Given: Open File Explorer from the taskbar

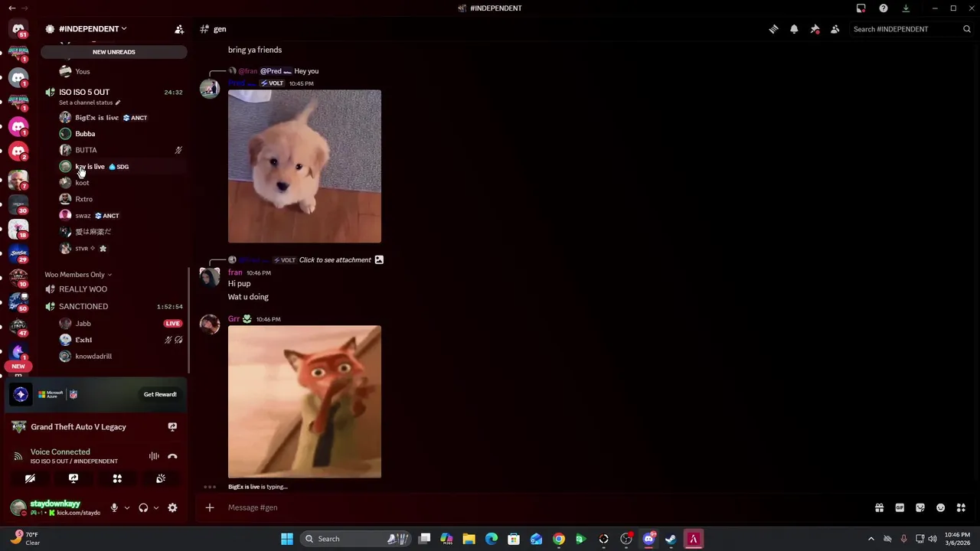Looking at the screenshot, I should pyautogui.click(x=469, y=539).
